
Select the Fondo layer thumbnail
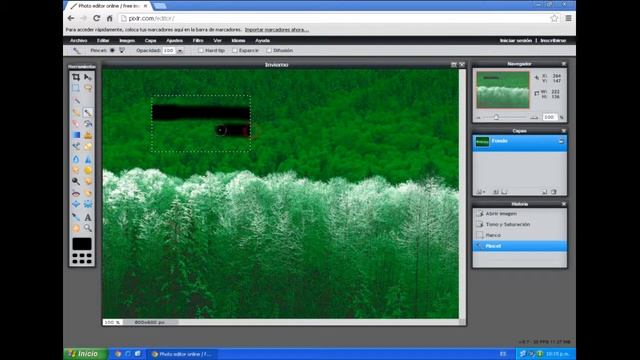click(482, 142)
